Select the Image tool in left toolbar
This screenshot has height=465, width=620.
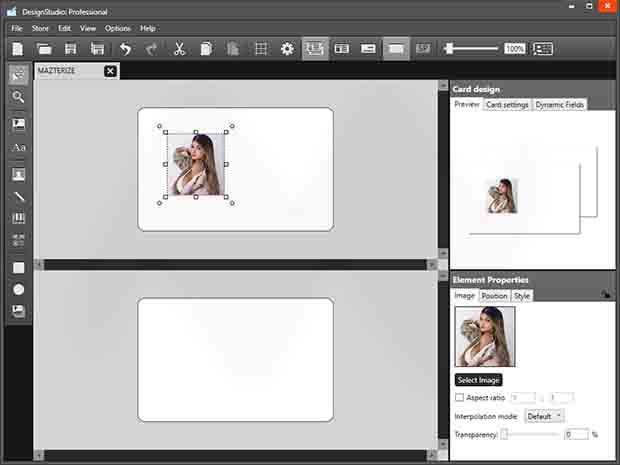point(18,125)
